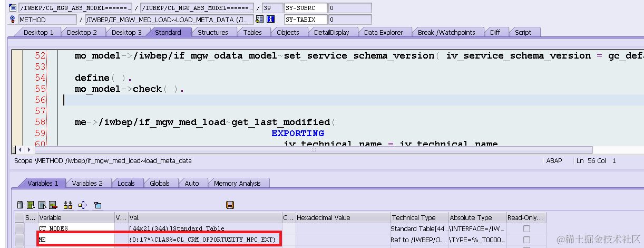Click the SY-SUBRC value field

coord(349,8)
